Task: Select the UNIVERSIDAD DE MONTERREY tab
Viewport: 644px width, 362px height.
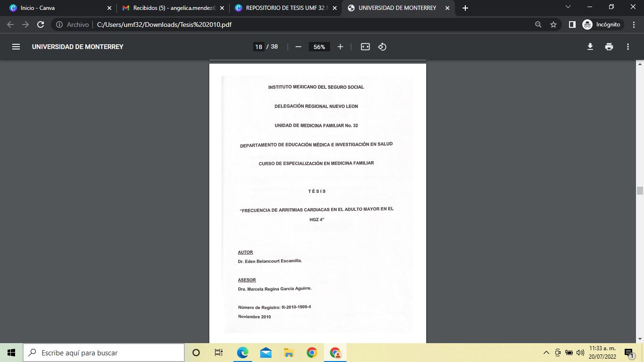Action: [x=398, y=8]
